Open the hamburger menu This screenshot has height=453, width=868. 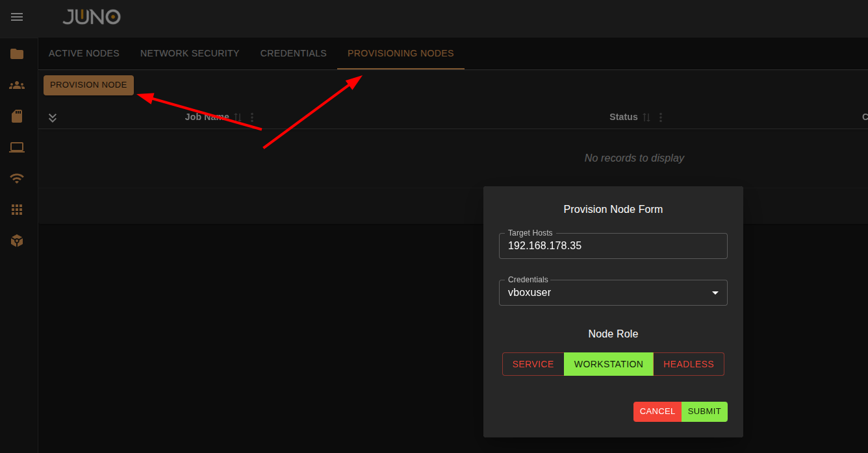tap(17, 18)
